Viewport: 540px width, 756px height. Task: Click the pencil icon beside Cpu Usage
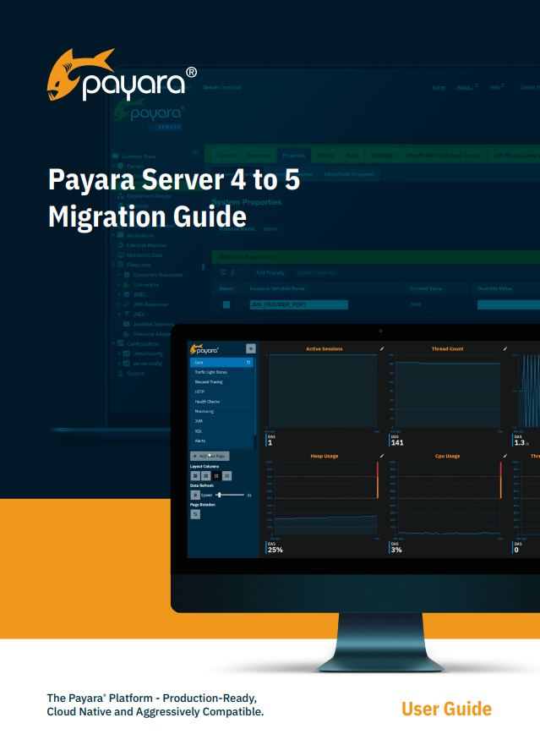click(505, 456)
